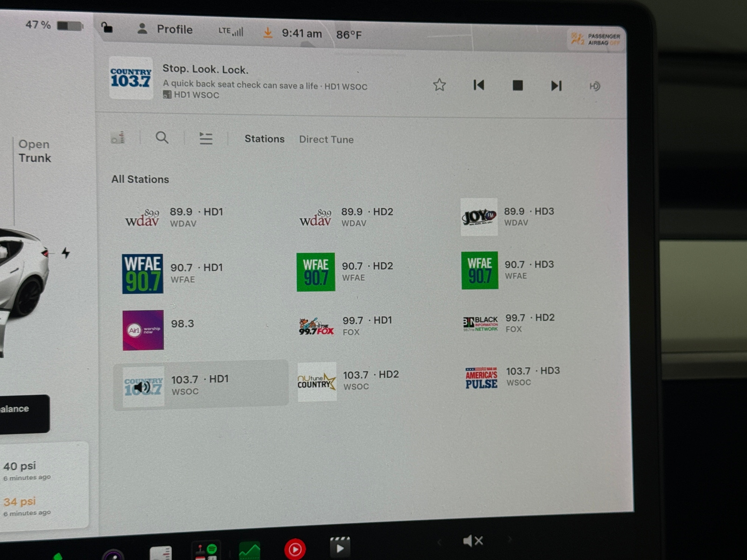Favorite the current station with the star
The image size is (747, 560).
pos(439,85)
